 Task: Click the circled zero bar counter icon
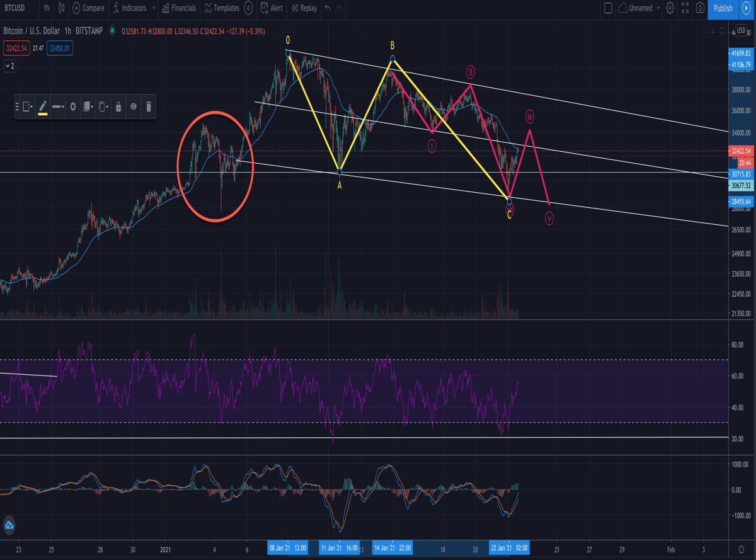248,8
